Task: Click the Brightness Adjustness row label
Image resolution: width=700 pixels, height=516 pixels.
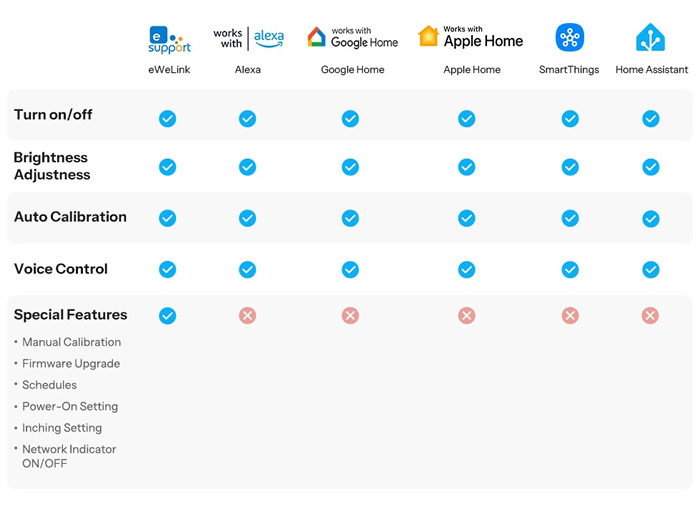Action: click(x=52, y=166)
